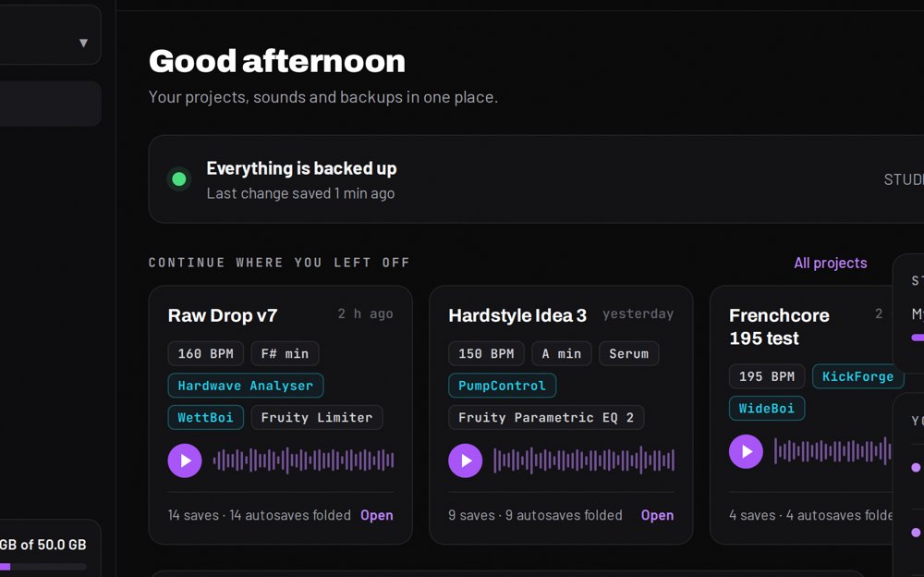Select the Hardwave Analyser plugin tag
The height and width of the screenshot is (577, 924).
click(245, 386)
